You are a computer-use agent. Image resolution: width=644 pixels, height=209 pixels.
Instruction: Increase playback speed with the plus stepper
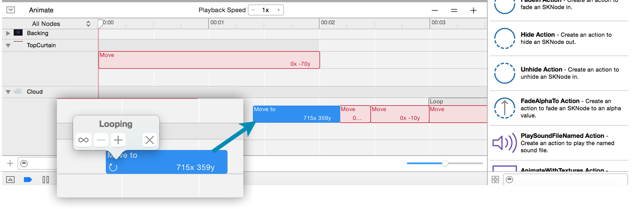278,10
